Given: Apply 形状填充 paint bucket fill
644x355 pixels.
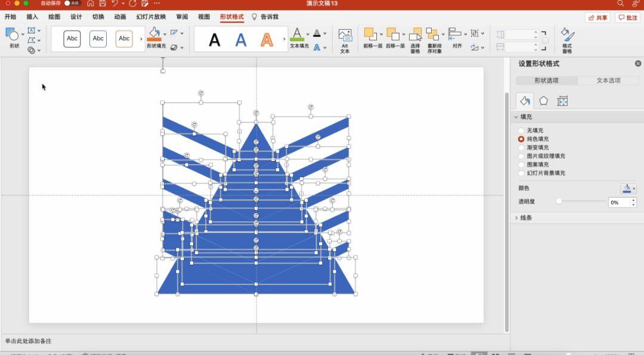Looking at the screenshot, I should (154, 35).
